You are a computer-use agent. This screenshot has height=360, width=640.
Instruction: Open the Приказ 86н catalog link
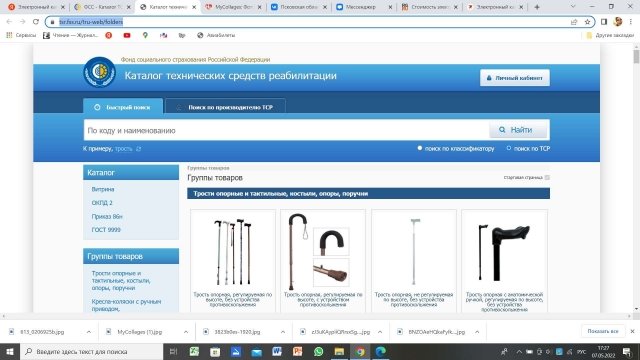click(107, 216)
